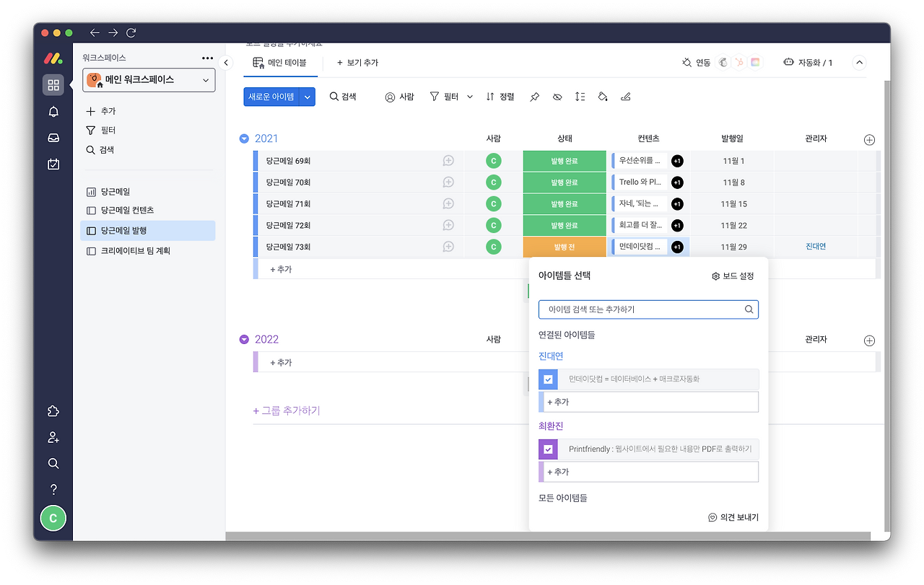Toggle hidden columns with the eye icon

tap(557, 97)
